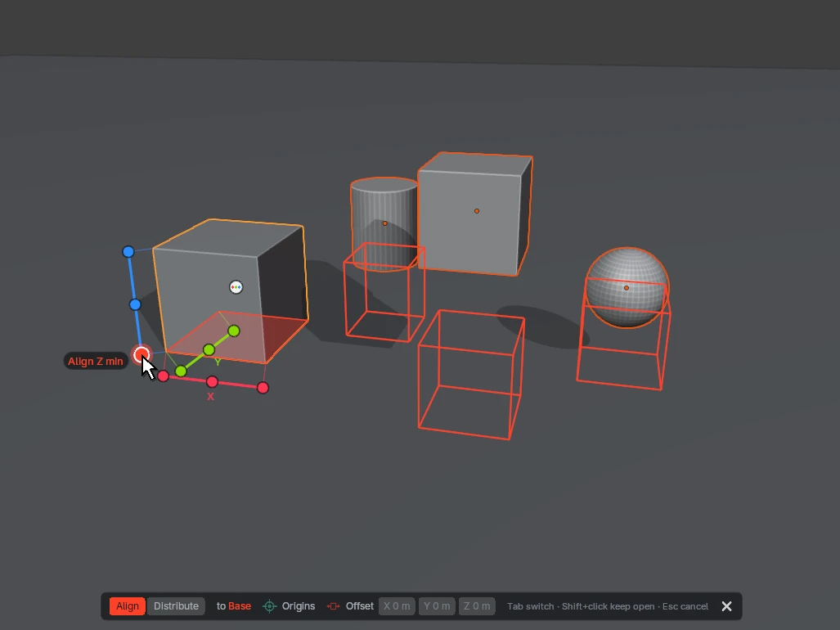
Task: Click the Align Z min red handle
Action: click(142, 354)
